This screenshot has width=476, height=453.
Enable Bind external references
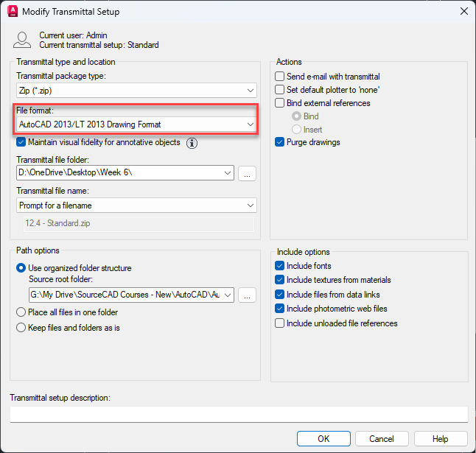[323, 103]
